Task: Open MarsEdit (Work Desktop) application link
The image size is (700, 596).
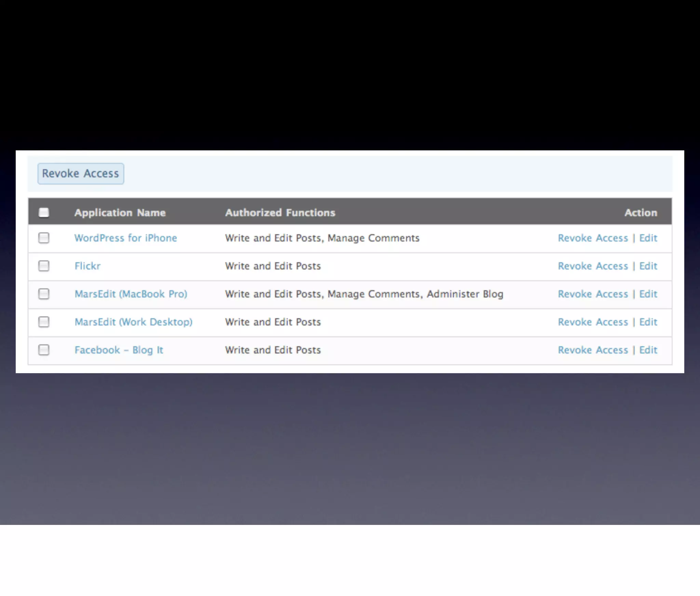Action: click(134, 322)
